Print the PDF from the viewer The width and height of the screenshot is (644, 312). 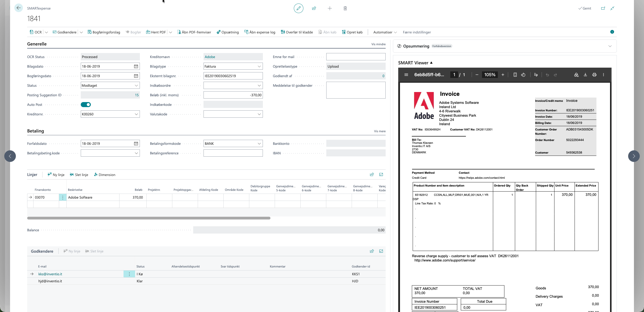[x=594, y=75]
